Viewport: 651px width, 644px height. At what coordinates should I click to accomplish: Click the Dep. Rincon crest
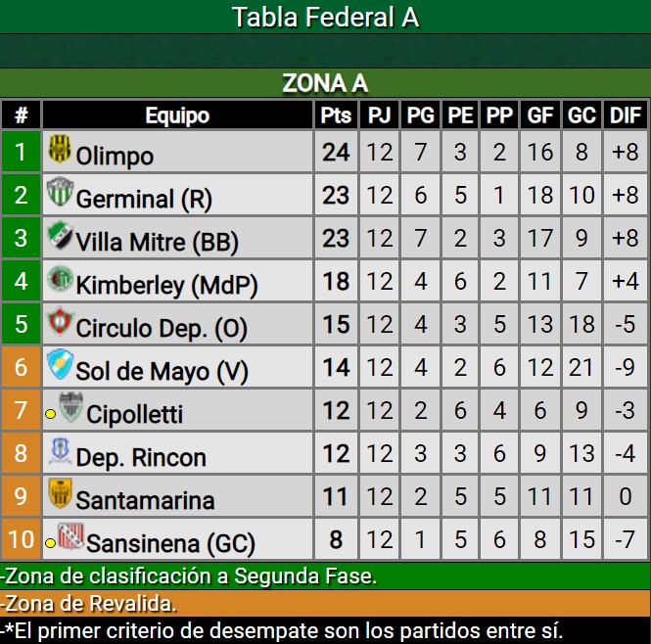coord(60,451)
